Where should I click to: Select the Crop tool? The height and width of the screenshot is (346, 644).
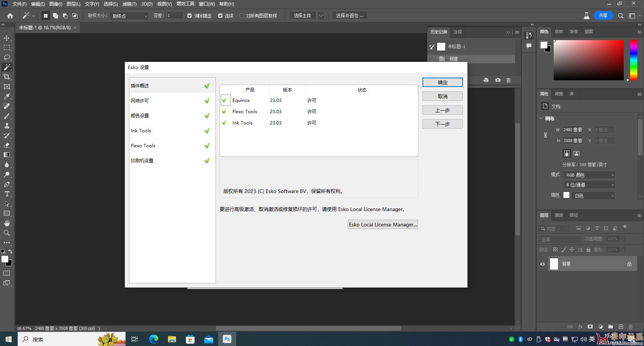tap(7, 77)
